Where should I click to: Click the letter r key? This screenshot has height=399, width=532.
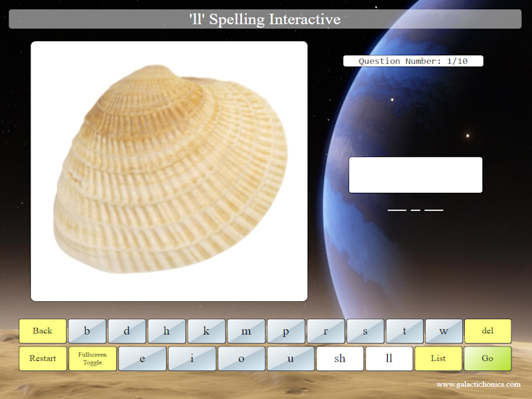coord(325,331)
